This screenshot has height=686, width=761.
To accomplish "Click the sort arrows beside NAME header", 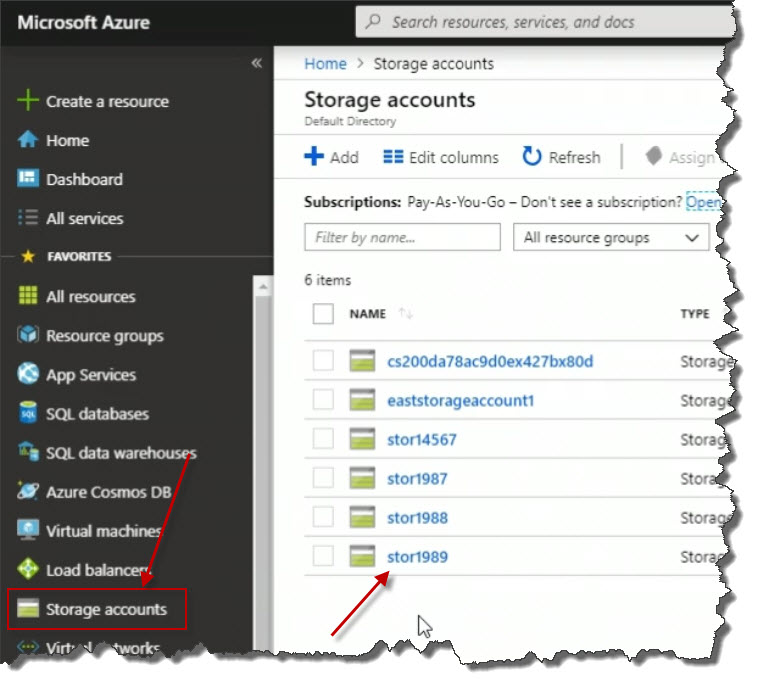I will [x=406, y=314].
